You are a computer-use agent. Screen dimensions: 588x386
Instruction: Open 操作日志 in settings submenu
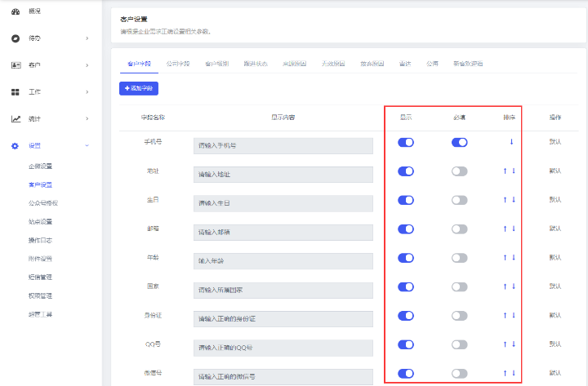(42, 240)
